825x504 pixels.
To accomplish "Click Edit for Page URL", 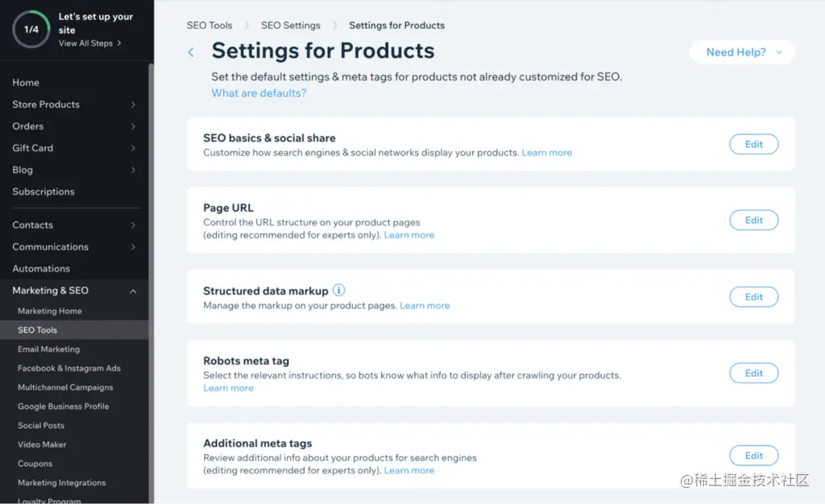I will [x=753, y=220].
